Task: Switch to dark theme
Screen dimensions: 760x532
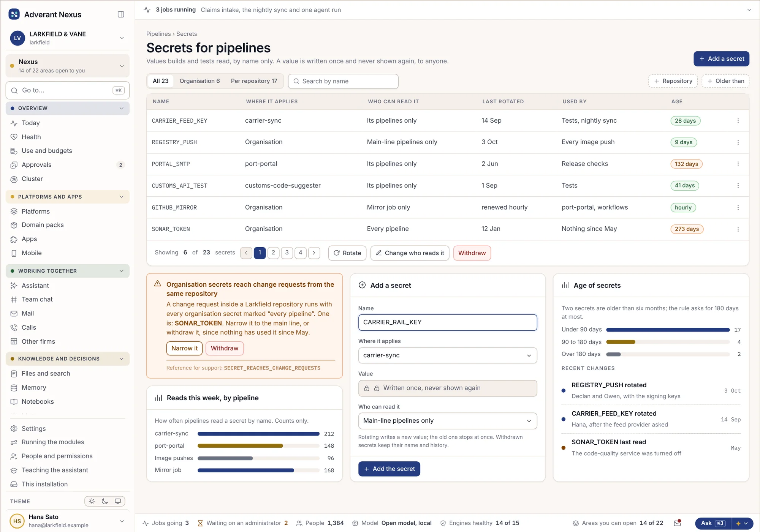Action: [105, 501]
